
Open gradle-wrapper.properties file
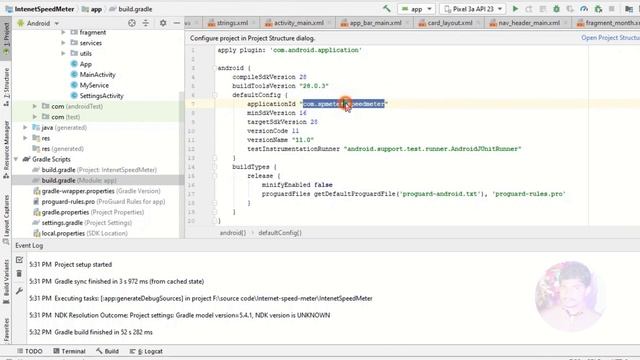coord(97,191)
